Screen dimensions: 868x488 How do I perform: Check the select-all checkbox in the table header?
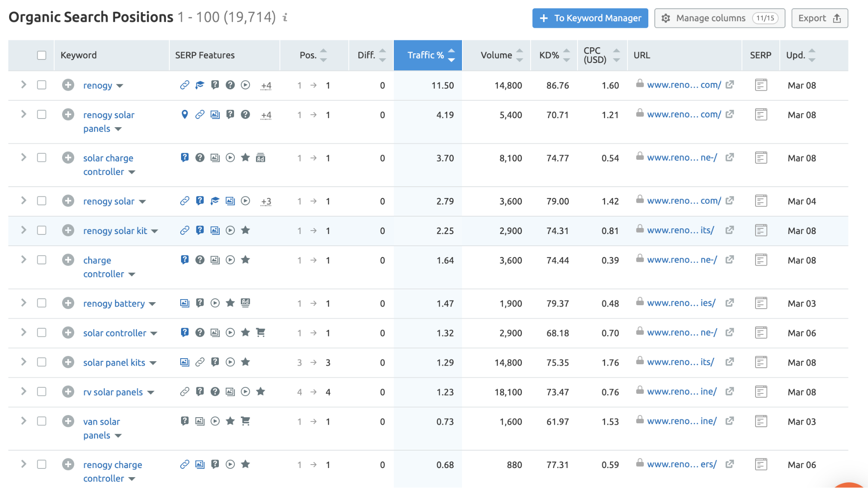coord(42,56)
